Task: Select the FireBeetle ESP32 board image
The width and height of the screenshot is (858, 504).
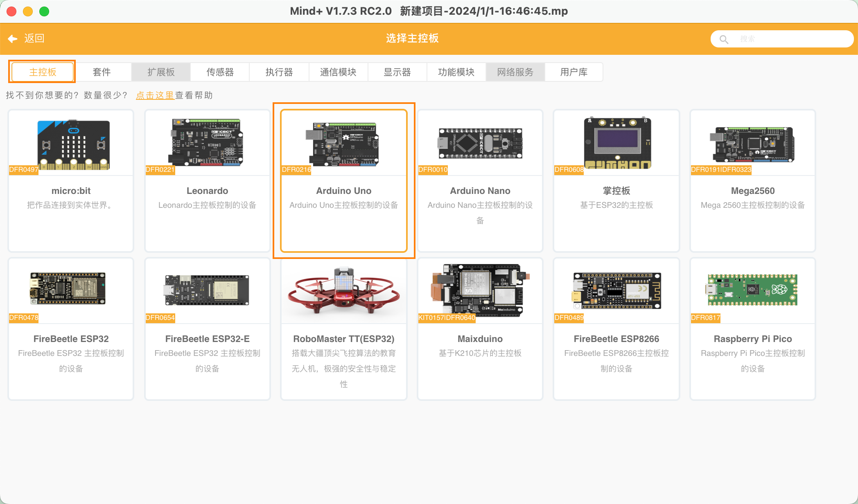Action: [68, 288]
